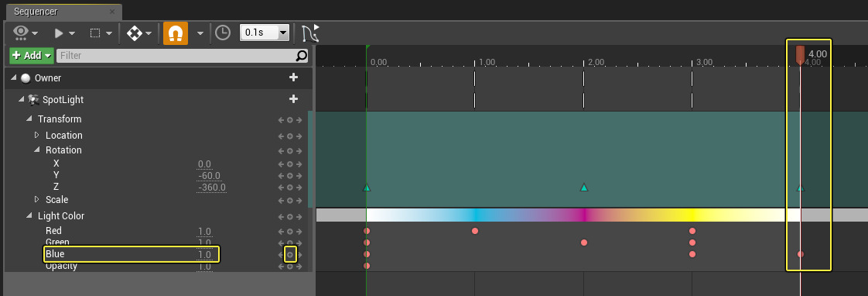Click the Red value 1.0 field

pos(204,232)
